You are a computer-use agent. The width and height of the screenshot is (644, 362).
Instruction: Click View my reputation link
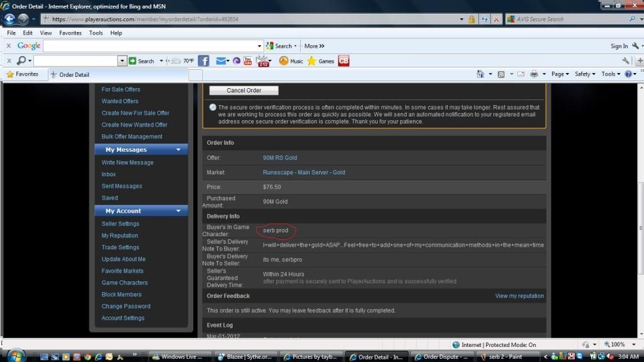[x=519, y=296]
